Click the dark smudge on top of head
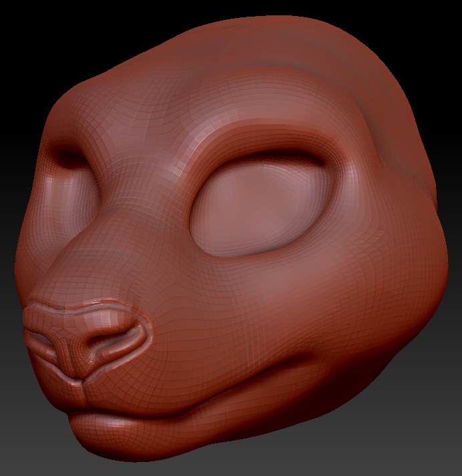 click(x=294, y=43)
